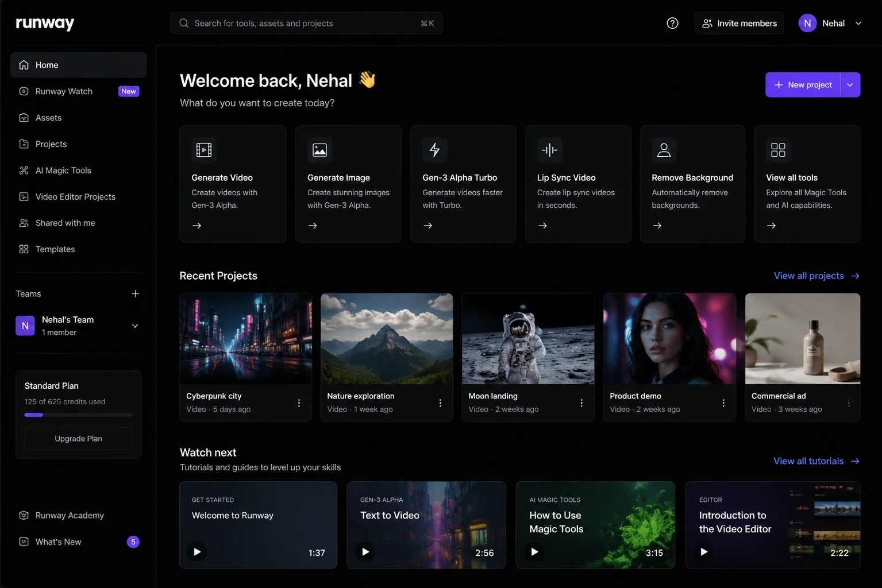This screenshot has width=882, height=588.
Task: Click the arrow on Generate Image card
Action: 313,226
